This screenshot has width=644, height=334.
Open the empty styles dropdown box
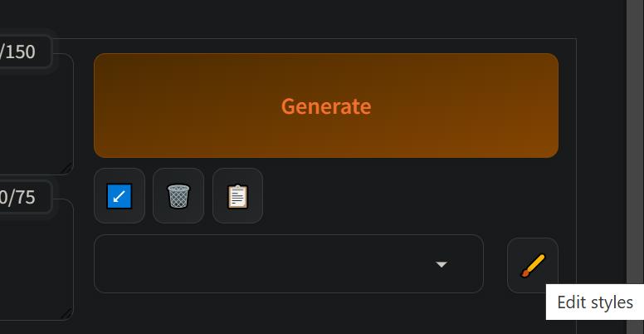pyautogui.click(x=289, y=263)
